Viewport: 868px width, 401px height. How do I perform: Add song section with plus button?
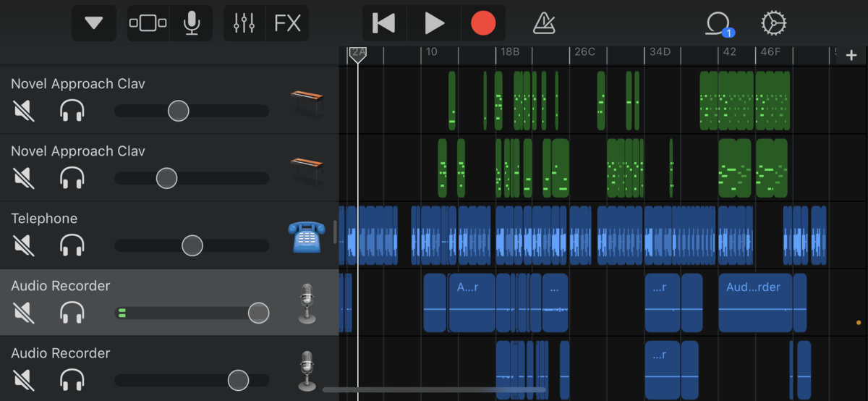[x=851, y=56]
